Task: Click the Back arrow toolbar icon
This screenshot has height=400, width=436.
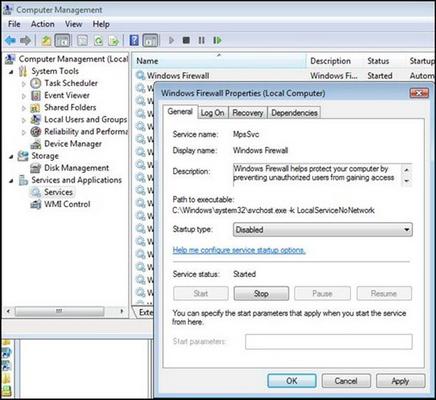Action: (11, 41)
